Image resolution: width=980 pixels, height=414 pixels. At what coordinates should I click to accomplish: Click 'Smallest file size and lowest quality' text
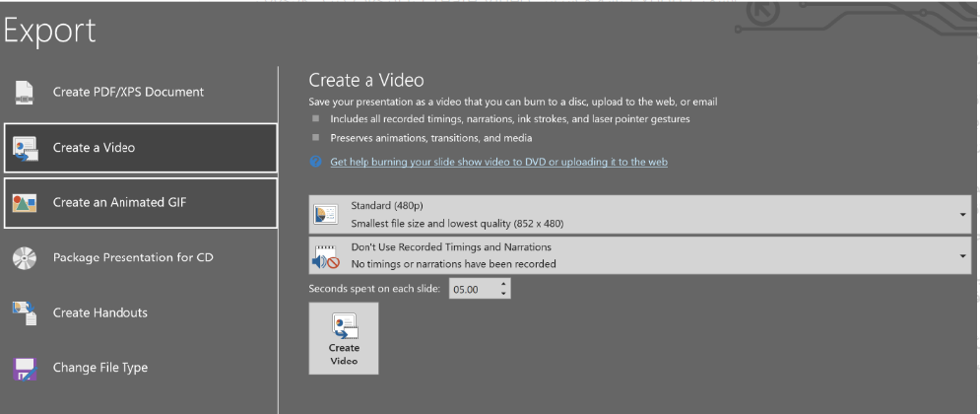pyautogui.click(x=458, y=223)
